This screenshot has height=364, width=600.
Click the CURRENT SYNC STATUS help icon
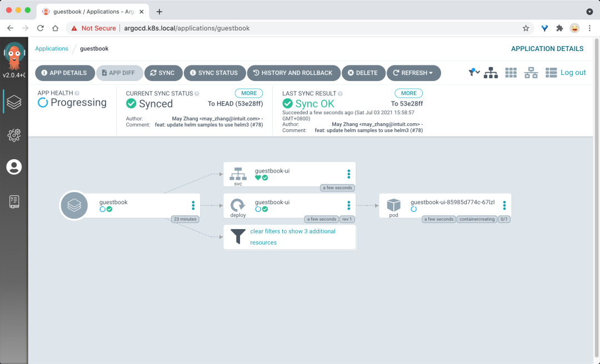coord(197,93)
